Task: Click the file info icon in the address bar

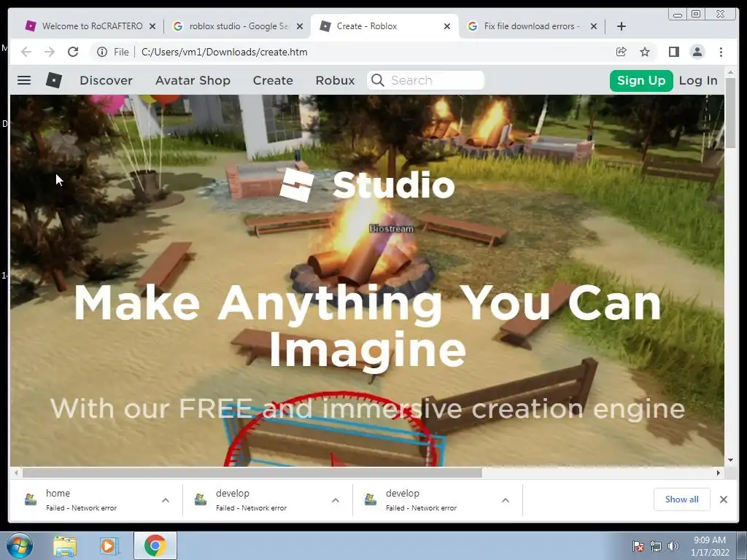Action: [x=102, y=52]
